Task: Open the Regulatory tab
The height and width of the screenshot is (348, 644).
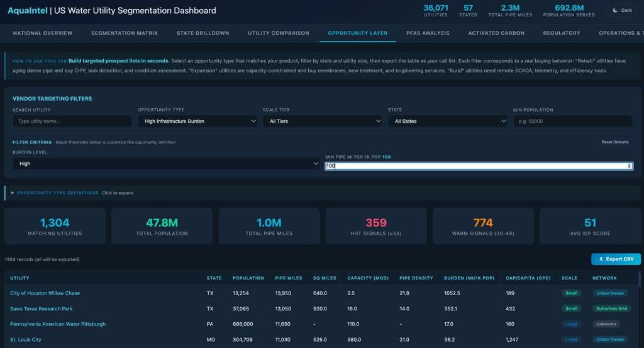Action: [x=562, y=33]
